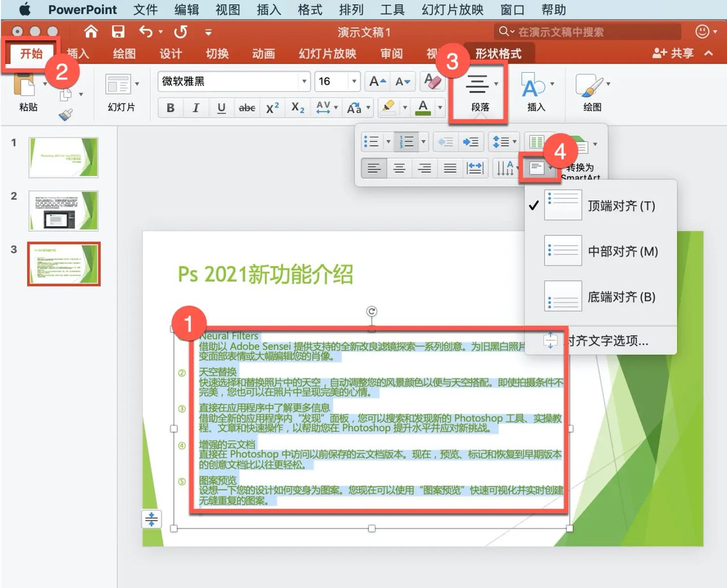
Task: Open the 格式 menu in menu bar
Action: pyautogui.click(x=310, y=10)
